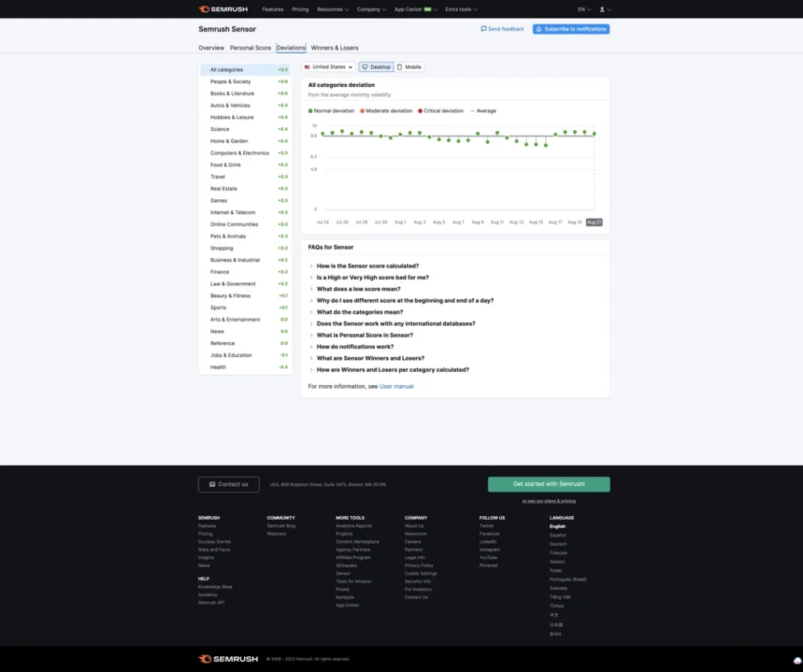Open the United States country dropdown

(329, 67)
